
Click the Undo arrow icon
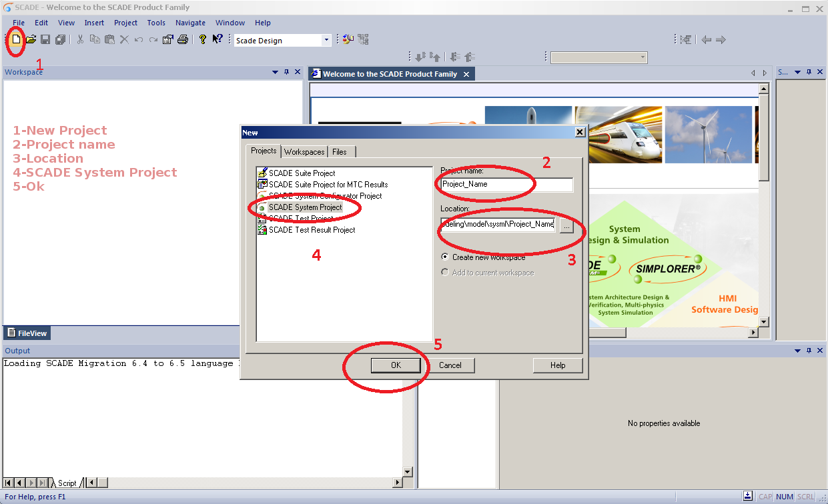(x=139, y=39)
